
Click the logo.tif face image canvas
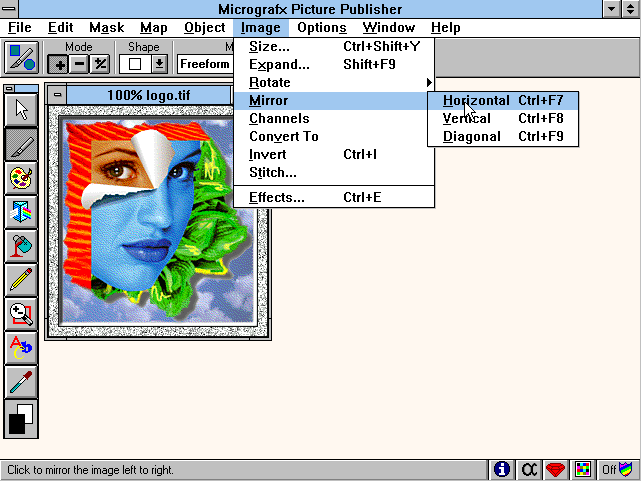[158, 220]
